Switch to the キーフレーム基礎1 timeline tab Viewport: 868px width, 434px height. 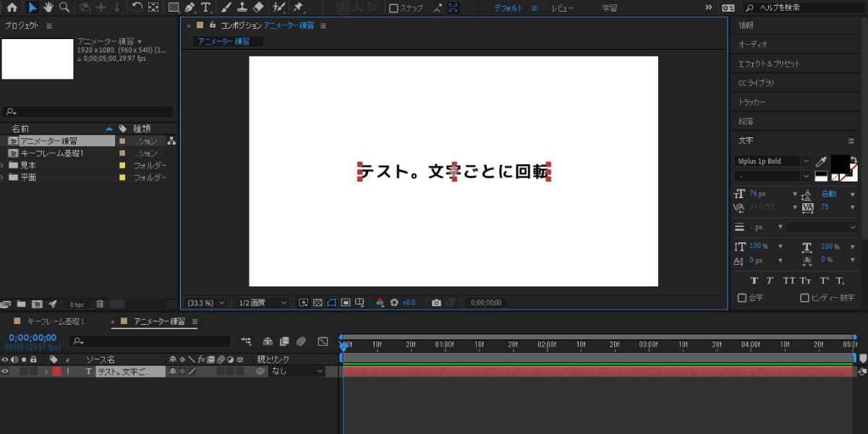[x=55, y=321]
